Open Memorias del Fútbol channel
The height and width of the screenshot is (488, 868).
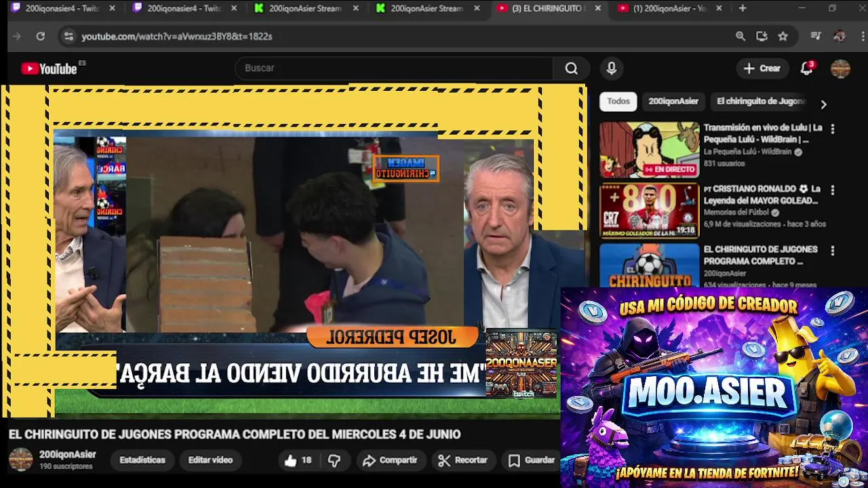736,212
